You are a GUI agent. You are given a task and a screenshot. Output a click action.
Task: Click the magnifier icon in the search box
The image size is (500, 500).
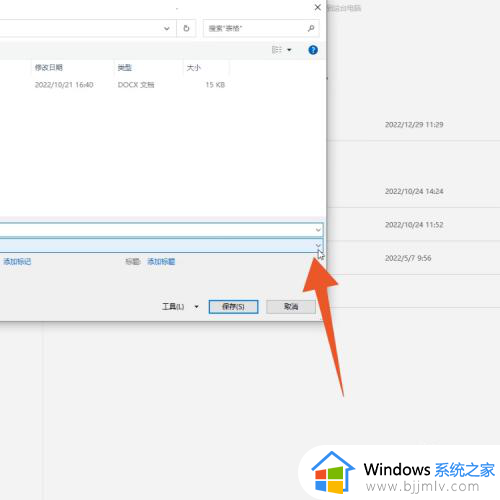coord(311,28)
